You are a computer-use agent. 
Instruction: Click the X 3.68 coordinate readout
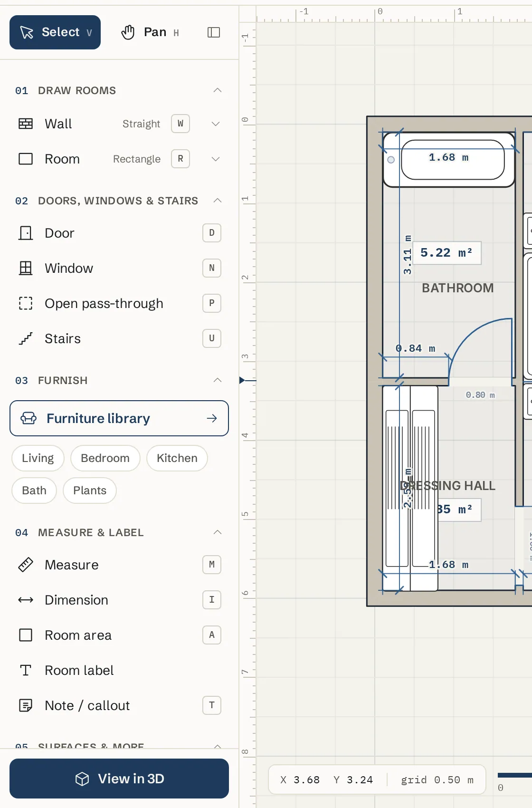click(x=300, y=780)
